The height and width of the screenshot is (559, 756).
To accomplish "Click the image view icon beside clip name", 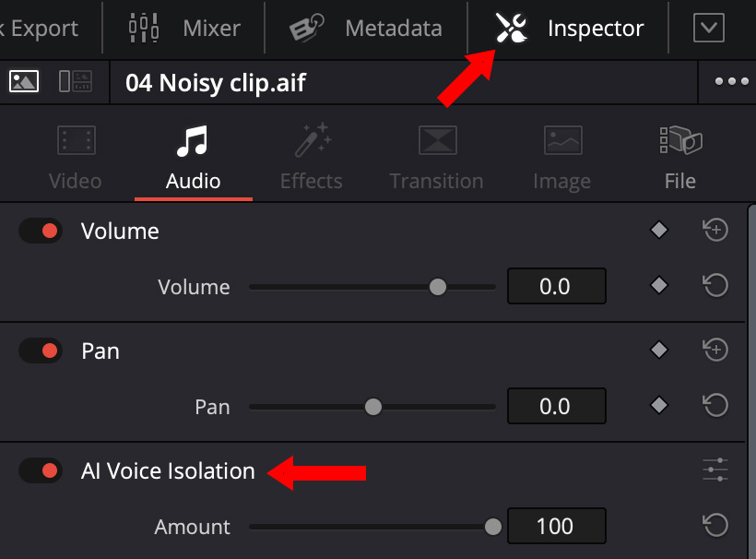I will pos(24,81).
